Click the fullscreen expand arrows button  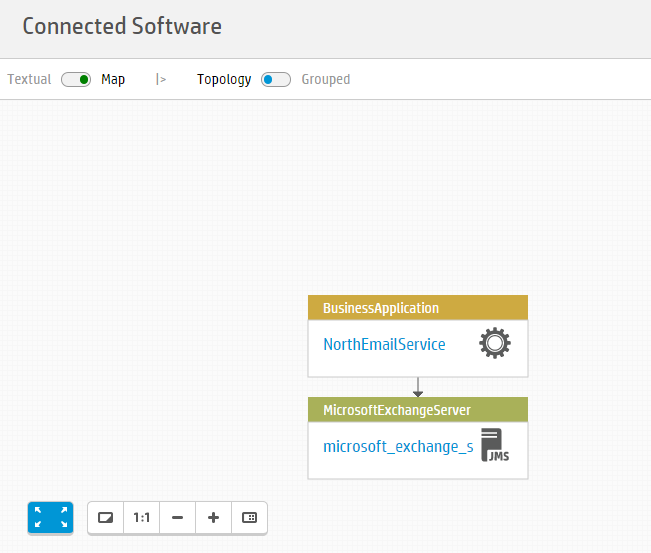click(x=50, y=517)
